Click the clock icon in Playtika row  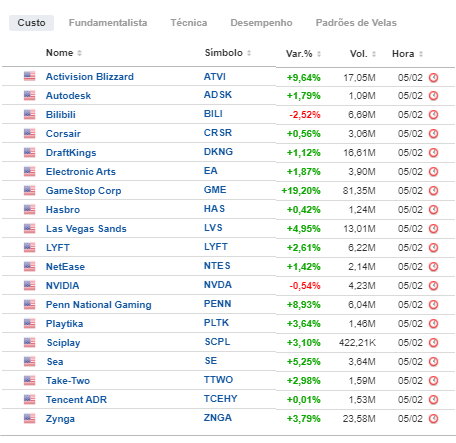[433, 324]
